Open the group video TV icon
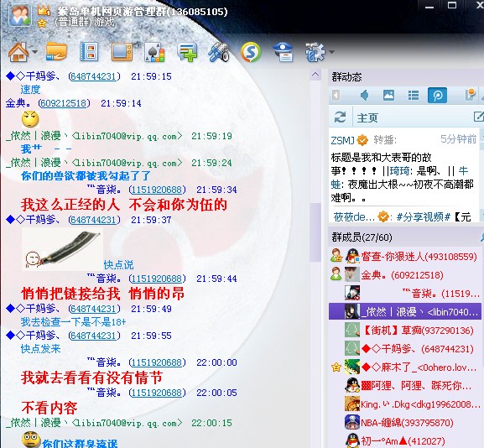The image size is (484, 448). (122, 52)
